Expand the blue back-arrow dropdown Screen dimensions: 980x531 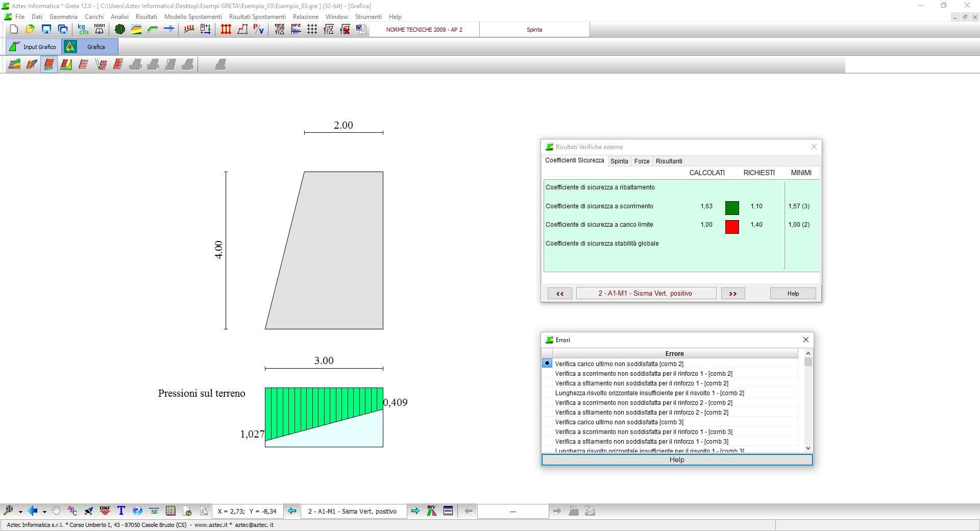point(44,512)
